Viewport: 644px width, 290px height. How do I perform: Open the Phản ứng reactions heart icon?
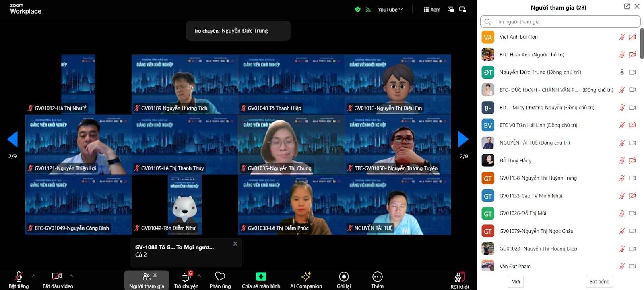point(220,277)
